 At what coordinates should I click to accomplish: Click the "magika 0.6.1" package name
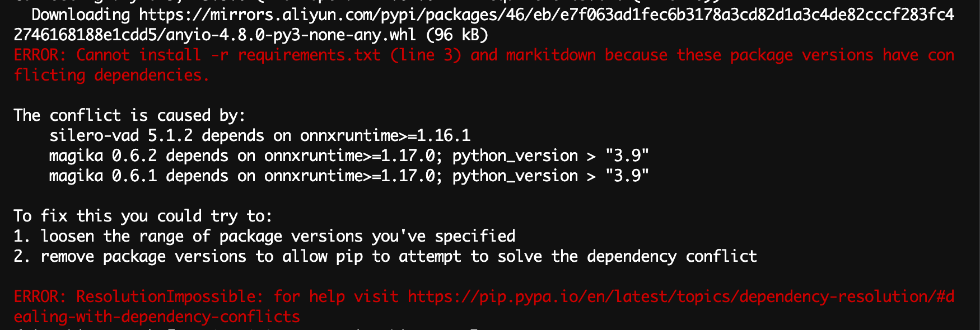(x=102, y=176)
